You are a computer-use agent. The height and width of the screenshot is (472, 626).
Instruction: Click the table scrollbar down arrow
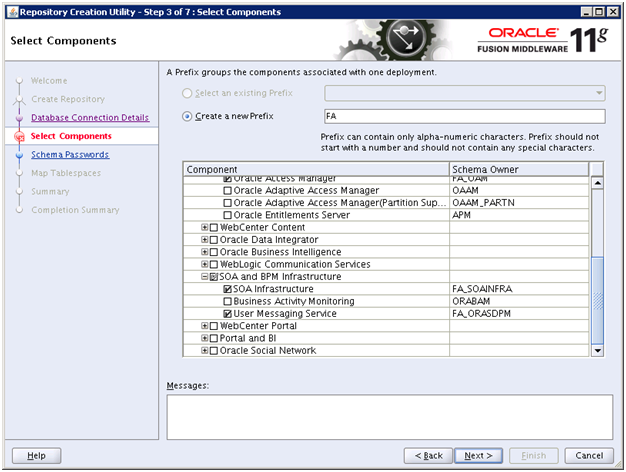pyautogui.click(x=597, y=351)
